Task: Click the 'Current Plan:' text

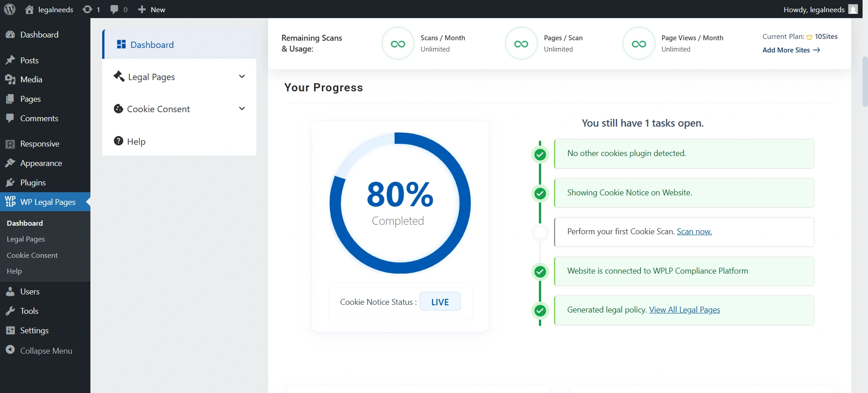Action: (x=783, y=37)
